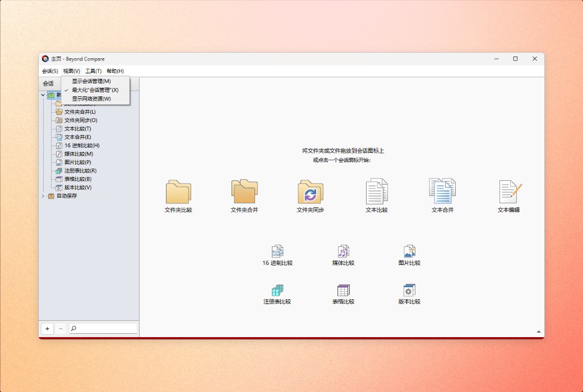Image resolution: width=583 pixels, height=392 pixels.
Task: Toggle the checked 最大化"会话管理"(X) menu item
Action: point(95,90)
